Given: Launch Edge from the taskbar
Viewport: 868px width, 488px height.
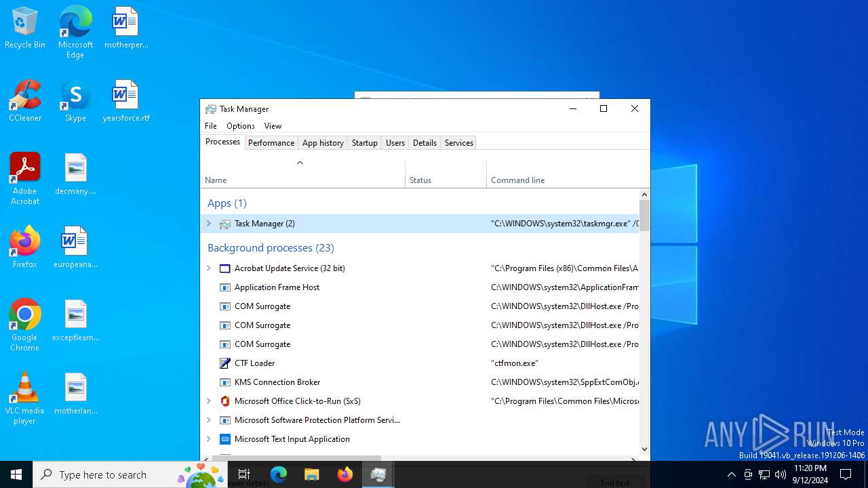Looking at the screenshot, I should coord(279,474).
